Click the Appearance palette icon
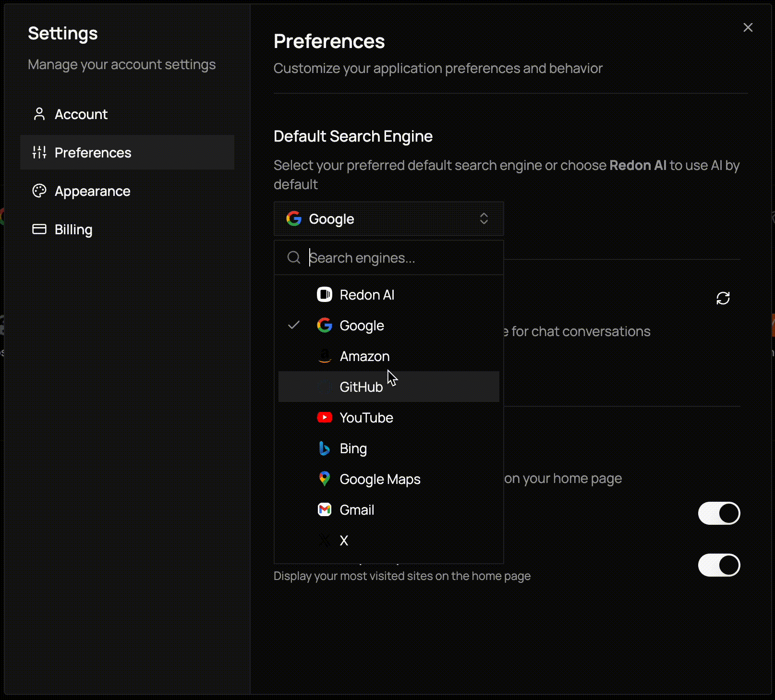This screenshot has height=700, width=775. point(39,191)
